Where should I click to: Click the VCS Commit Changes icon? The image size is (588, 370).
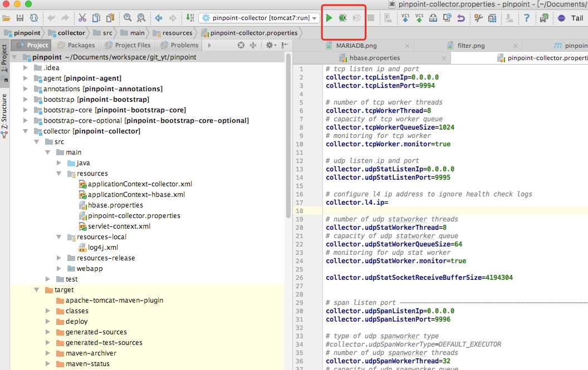coord(419,18)
